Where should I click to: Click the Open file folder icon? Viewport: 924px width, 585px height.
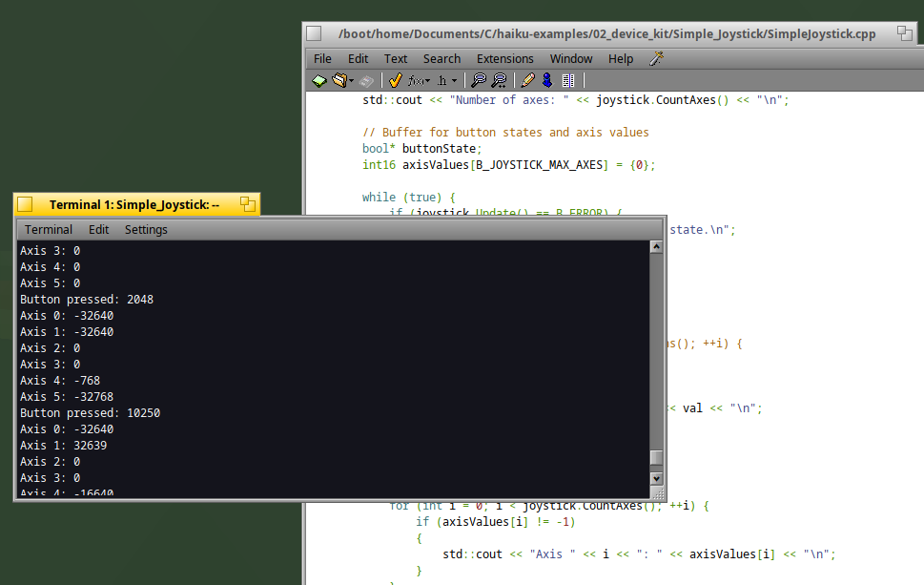(x=339, y=80)
